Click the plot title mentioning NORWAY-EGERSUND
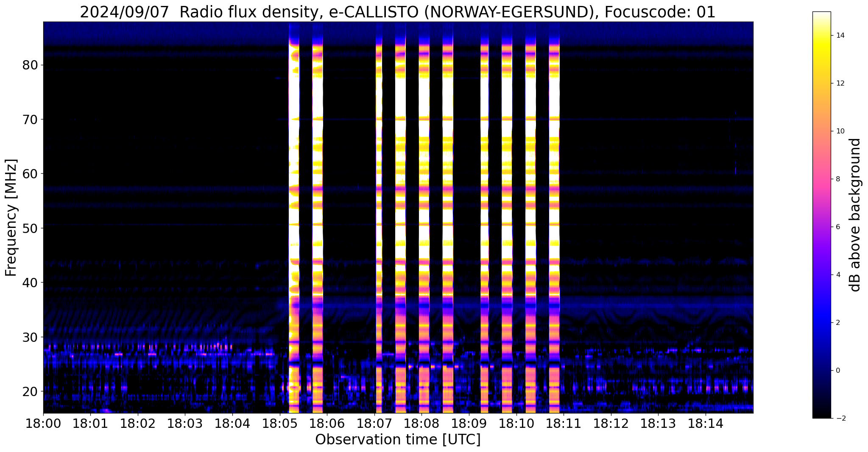Screen dimensions: 868x452 398,12
